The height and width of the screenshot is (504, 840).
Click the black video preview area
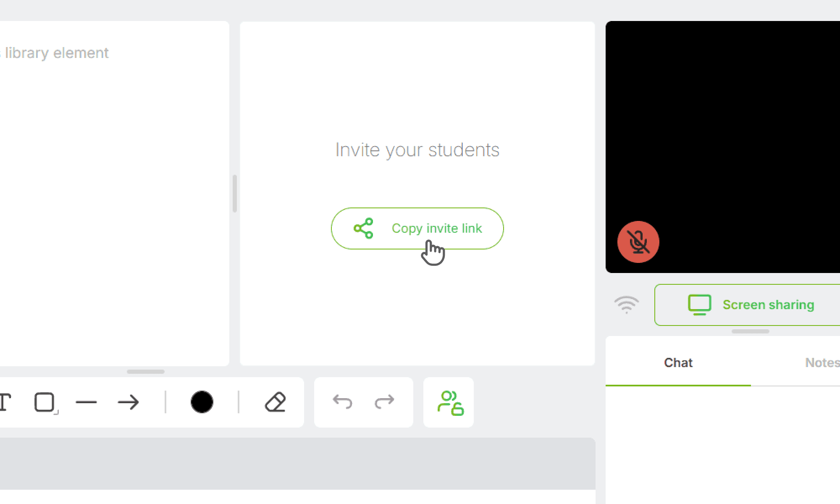pos(723,147)
